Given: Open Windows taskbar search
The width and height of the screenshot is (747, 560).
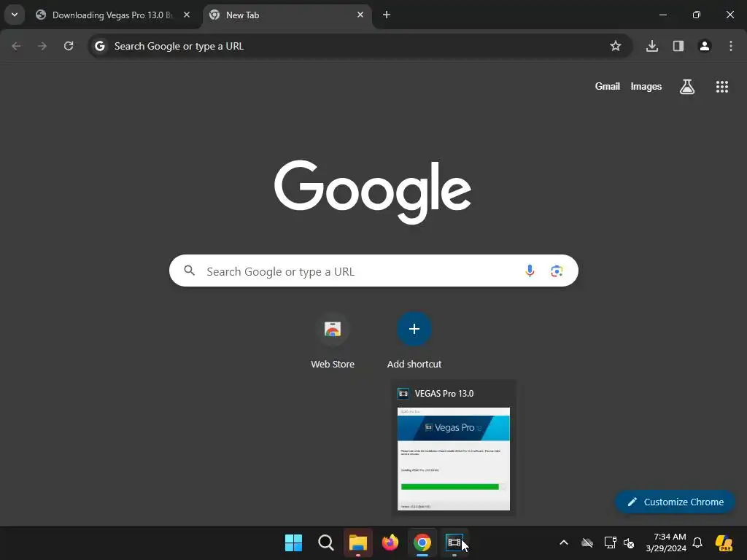Looking at the screenshot, I should tap(326, 542).
